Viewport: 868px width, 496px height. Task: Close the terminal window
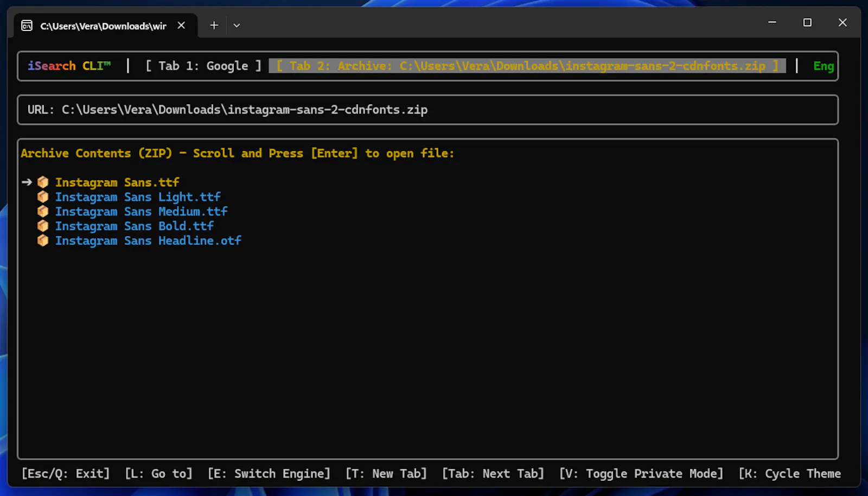[x=843, y=22]
